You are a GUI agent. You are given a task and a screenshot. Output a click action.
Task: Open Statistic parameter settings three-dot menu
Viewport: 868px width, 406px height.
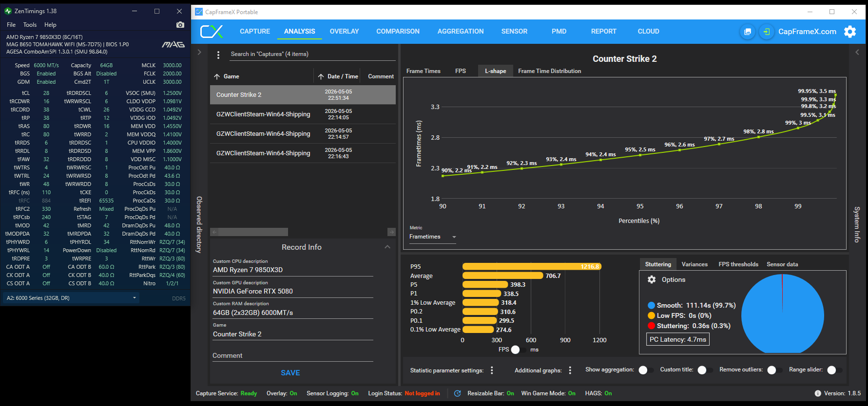click(492, 370)
